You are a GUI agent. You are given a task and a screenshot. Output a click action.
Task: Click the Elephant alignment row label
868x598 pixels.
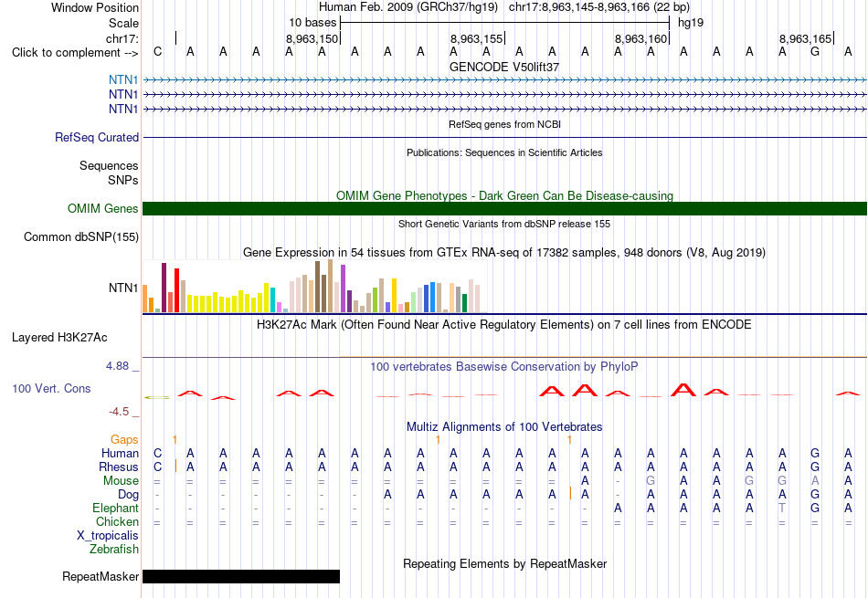pyautogui.click(x=115, y=508)
